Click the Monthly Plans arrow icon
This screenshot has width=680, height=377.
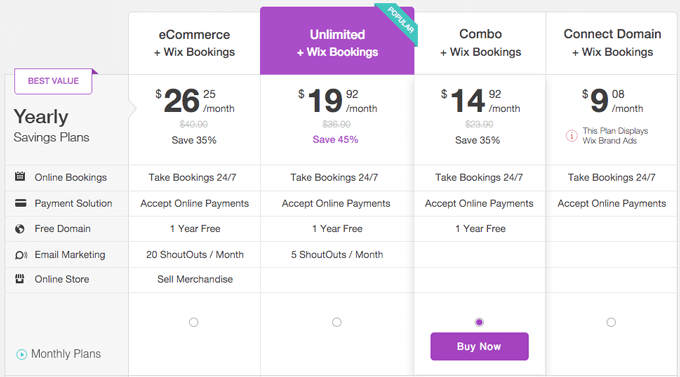pos(21,354)
